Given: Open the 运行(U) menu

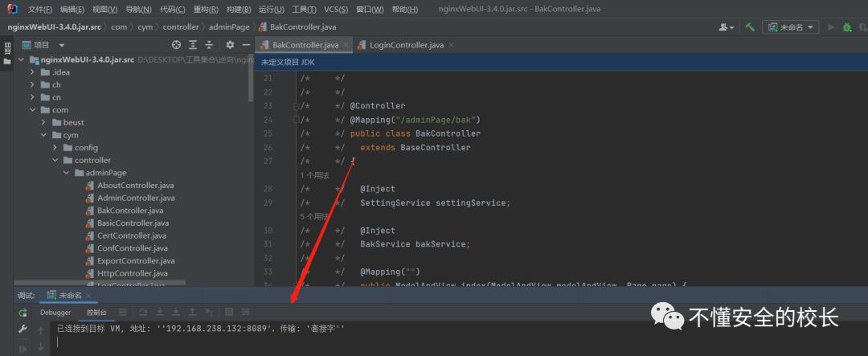Looking at the screenshot, I should click(272, 10).
